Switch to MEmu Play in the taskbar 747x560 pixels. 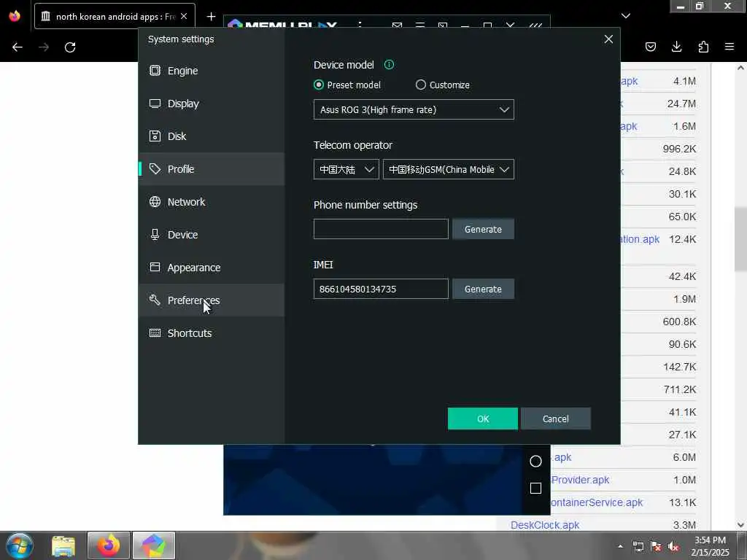[x=153, y=545]
